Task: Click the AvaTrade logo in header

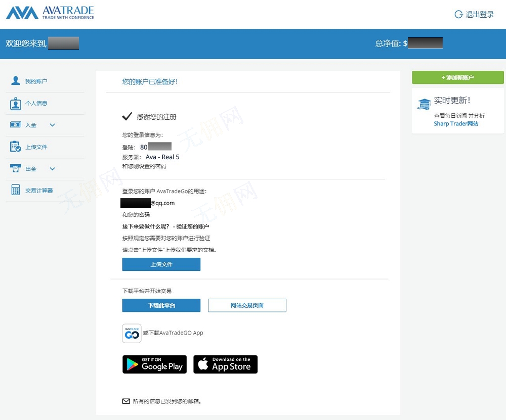Action: [50, 13]
